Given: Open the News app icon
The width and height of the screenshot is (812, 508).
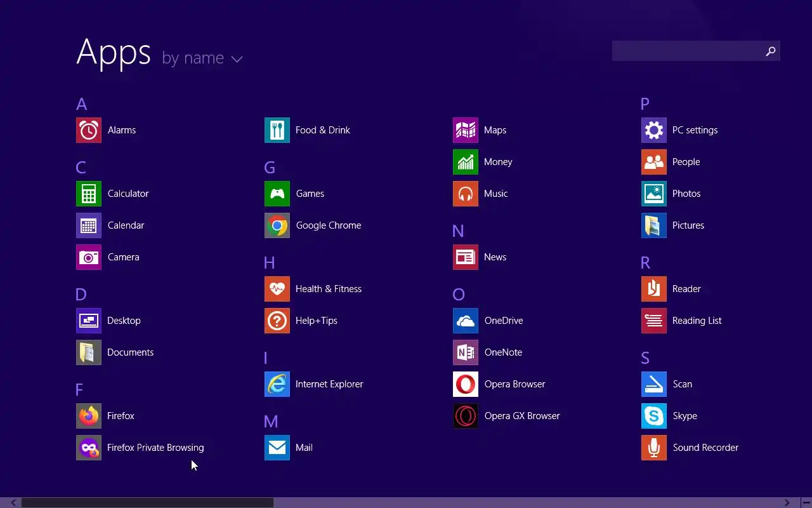Looking at the screenshot, I should [x=466, y=257].
